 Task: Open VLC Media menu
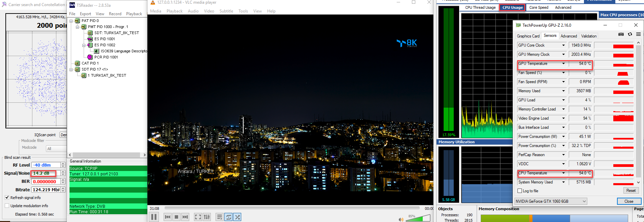click(x=156, y=11)
